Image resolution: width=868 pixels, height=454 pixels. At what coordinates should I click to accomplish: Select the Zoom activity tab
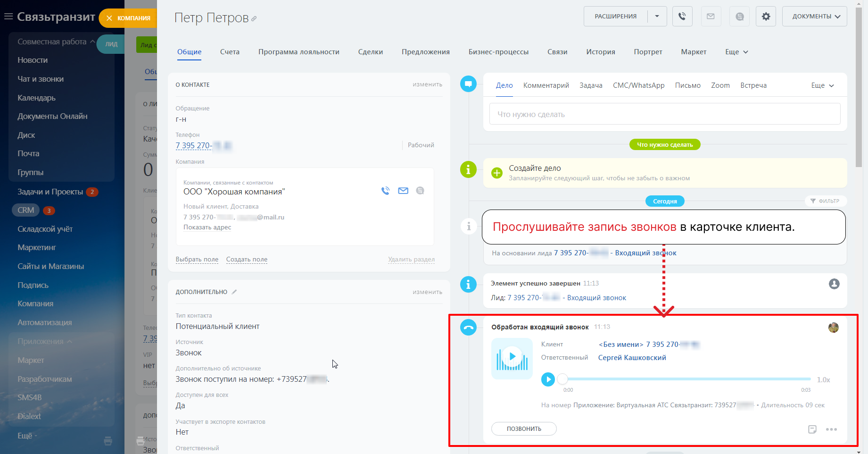pos(720,85)
